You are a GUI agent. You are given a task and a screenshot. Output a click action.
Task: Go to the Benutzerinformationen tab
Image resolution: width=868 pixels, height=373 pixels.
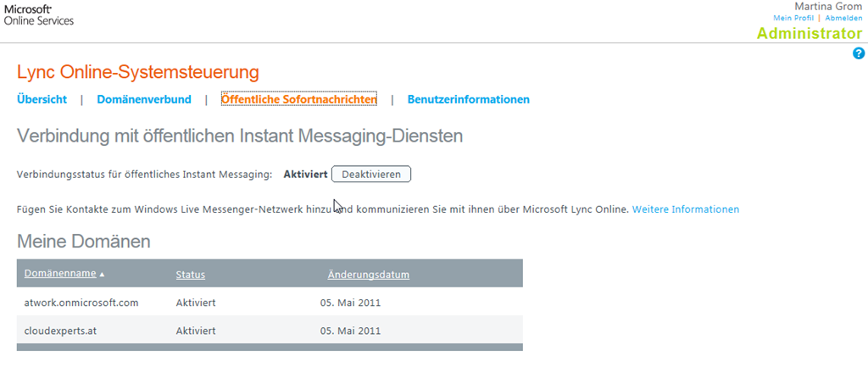pyautogui.click(x=468, y=99)
